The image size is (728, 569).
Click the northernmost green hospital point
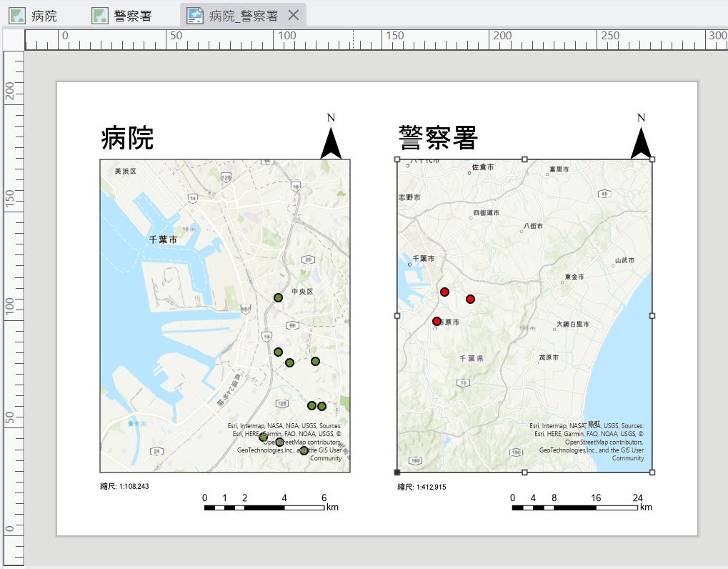coord(279,297)
